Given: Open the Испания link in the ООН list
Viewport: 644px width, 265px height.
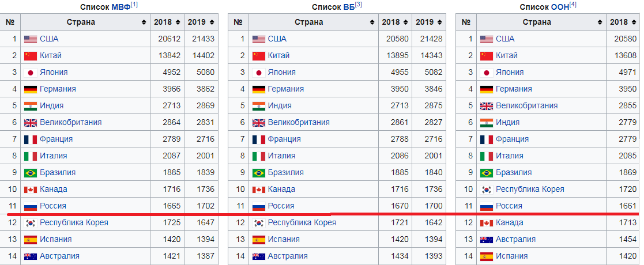Looking at the screenshot, I should pyautogui.click(x=514, y=256).
